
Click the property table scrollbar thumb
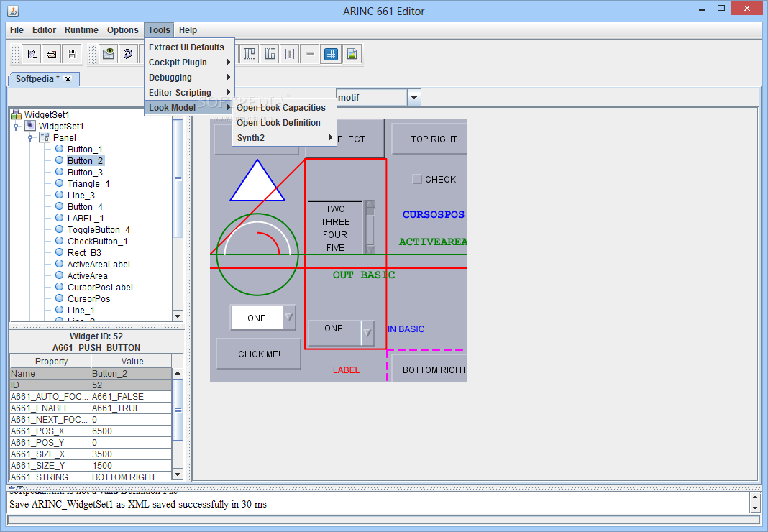click(178, 410)
